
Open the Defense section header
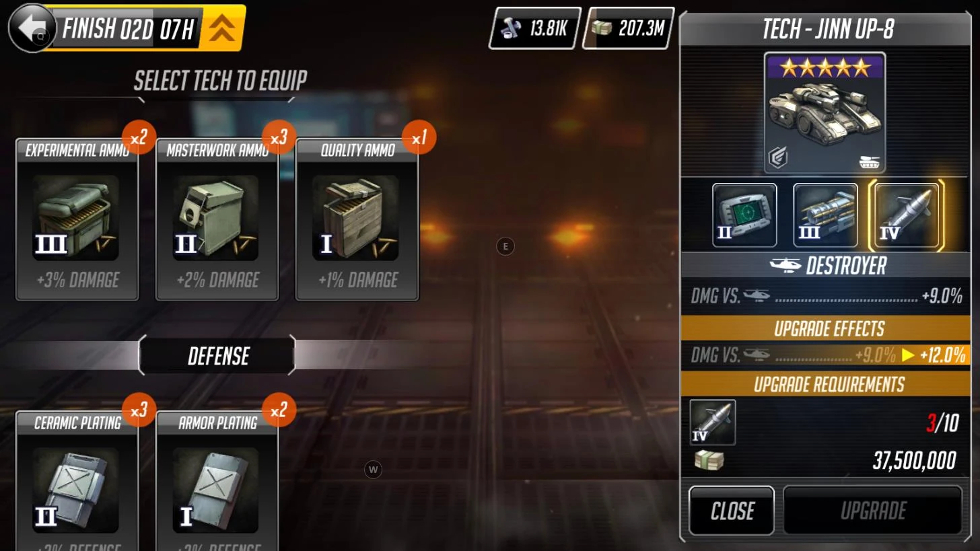click(x=217, y=355)
